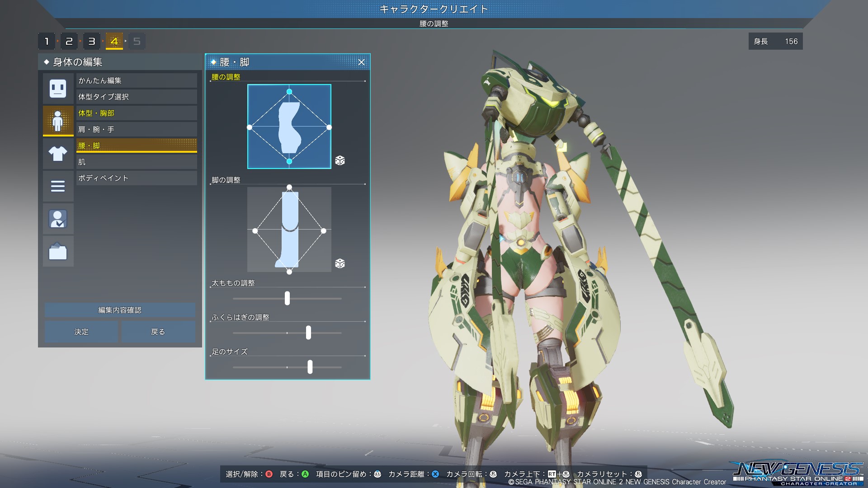Open 肩・腕・手 menu item

point(136,129)
